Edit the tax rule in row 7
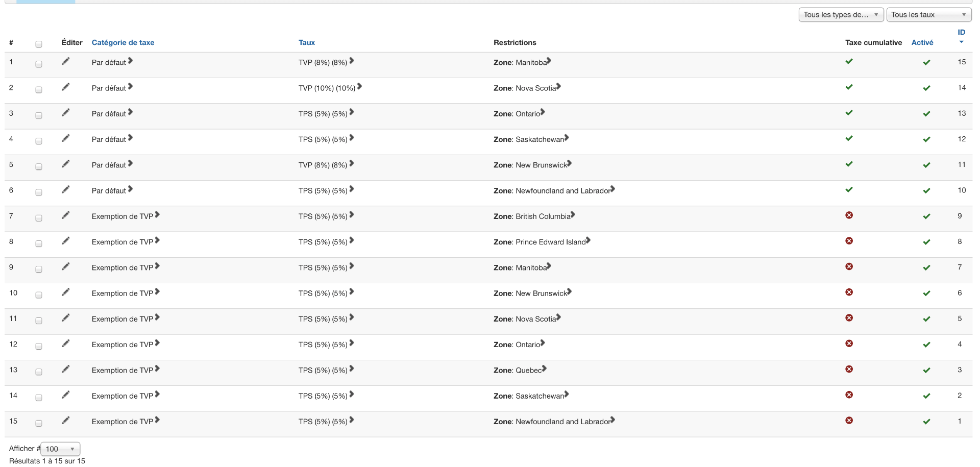The height and width of the screenshot is (467, 980). tap(65, 215)
